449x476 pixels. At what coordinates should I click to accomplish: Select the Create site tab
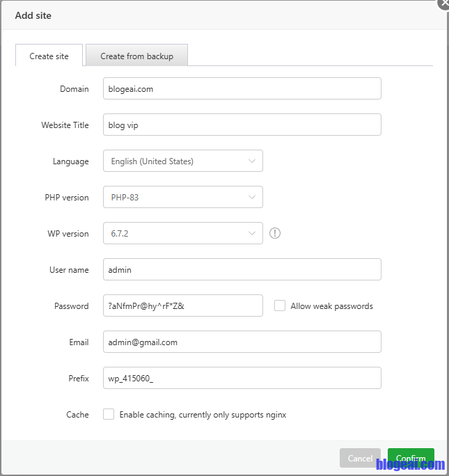pyautogui.click(x=49, y=56)
